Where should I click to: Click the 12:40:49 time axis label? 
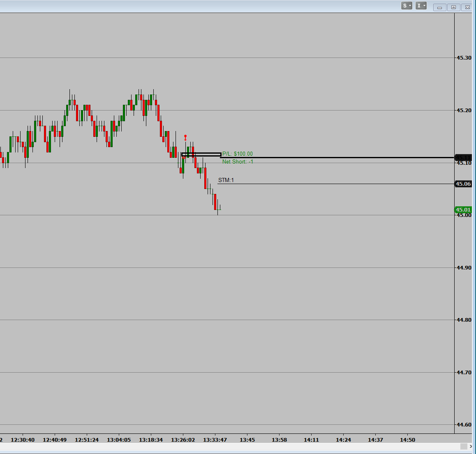click(55, 440)
